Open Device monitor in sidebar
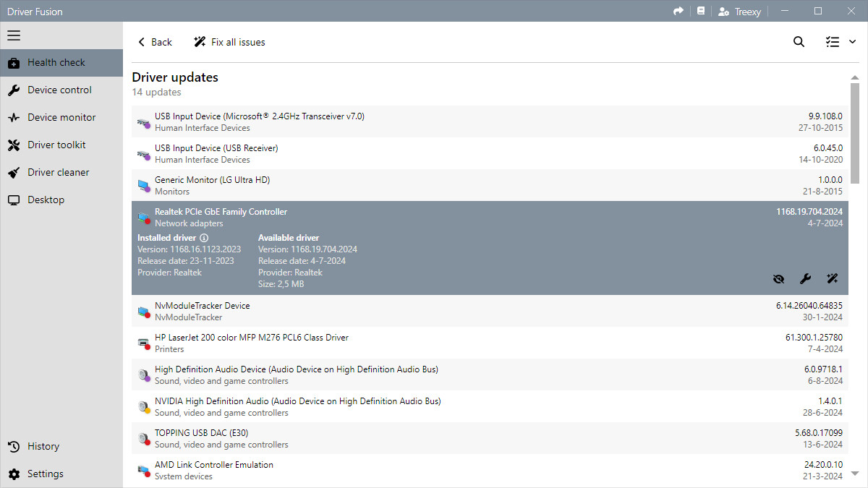 coord(61,117)
